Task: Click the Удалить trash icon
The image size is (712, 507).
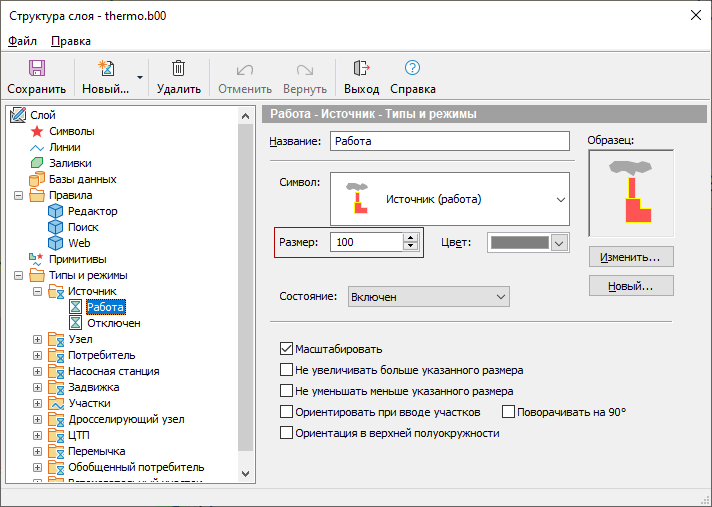Action: coord(178,69)
